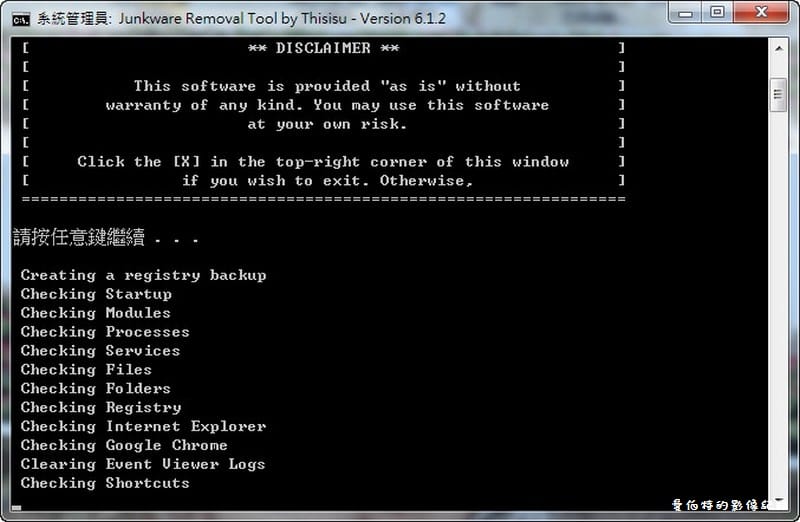Viewport: 800px width, 522px height.
Task: Maximize the Junkware Removal Tool window
Action: [717, 13]
